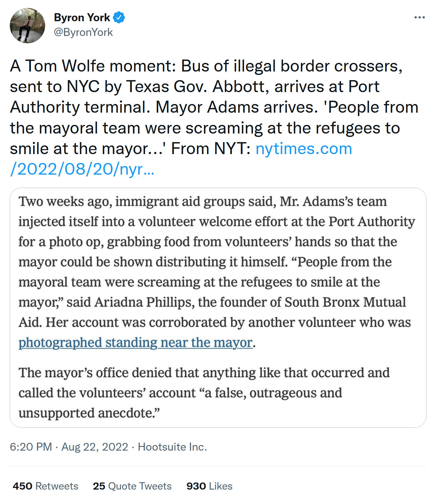Click "South Bronx Mutual" text in the excerpt
437x504 pixels.
click(x=345, y=302)
